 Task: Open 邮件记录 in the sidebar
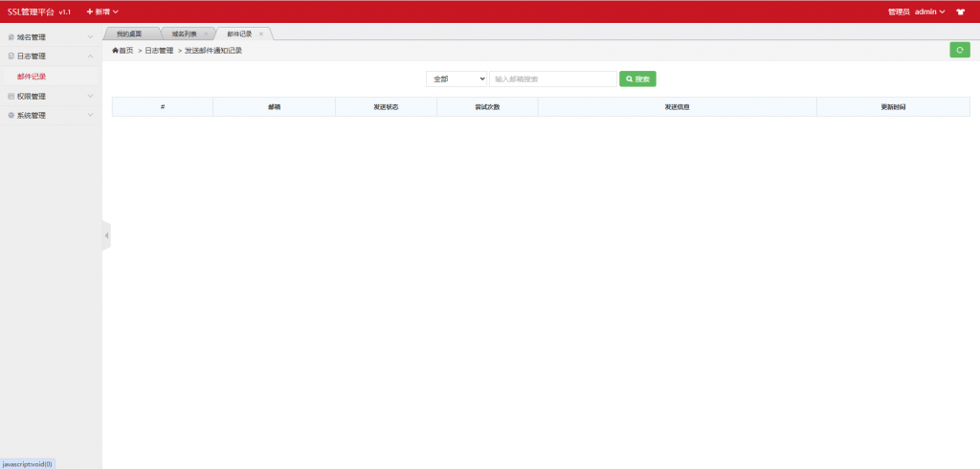[x=32, y=77]
